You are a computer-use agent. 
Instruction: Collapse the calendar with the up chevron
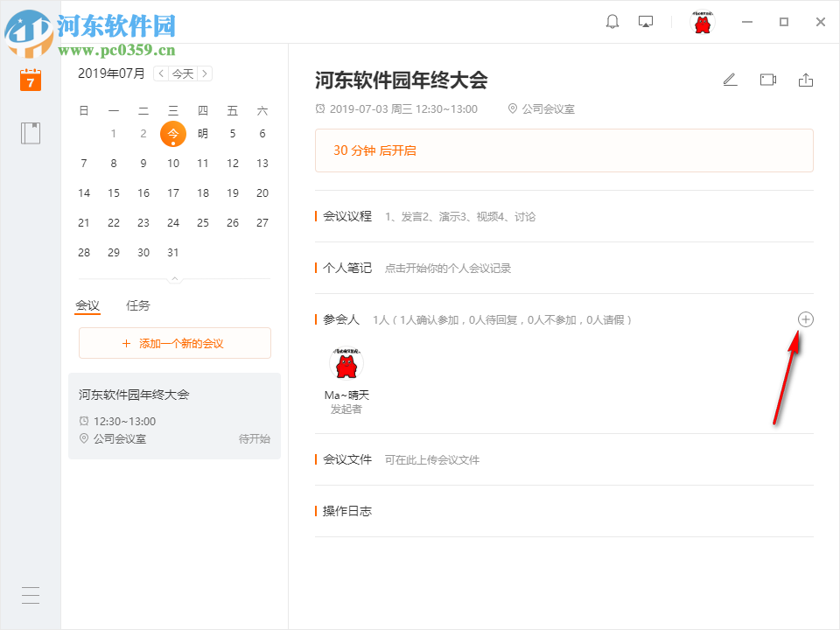pyautogui.click(x=174, y=278)
